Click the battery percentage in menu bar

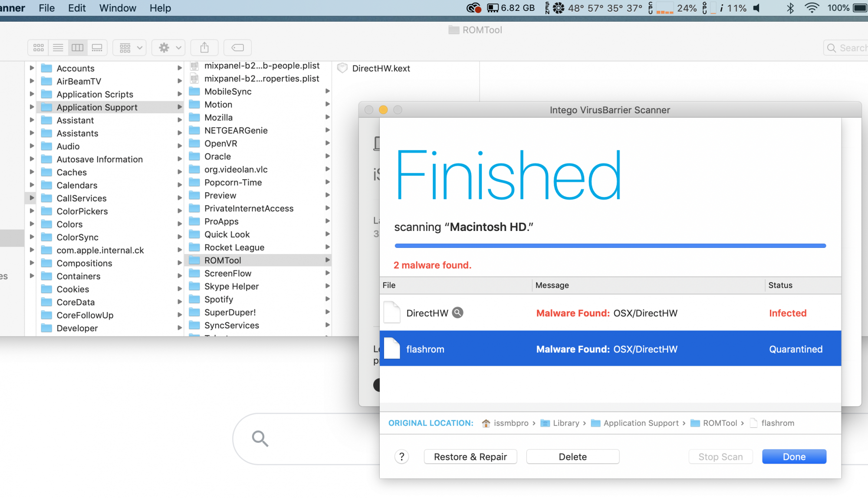pos(837,8)
